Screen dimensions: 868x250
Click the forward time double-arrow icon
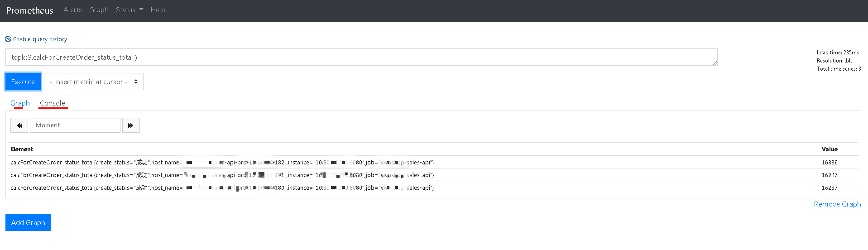tap(130, 125)
